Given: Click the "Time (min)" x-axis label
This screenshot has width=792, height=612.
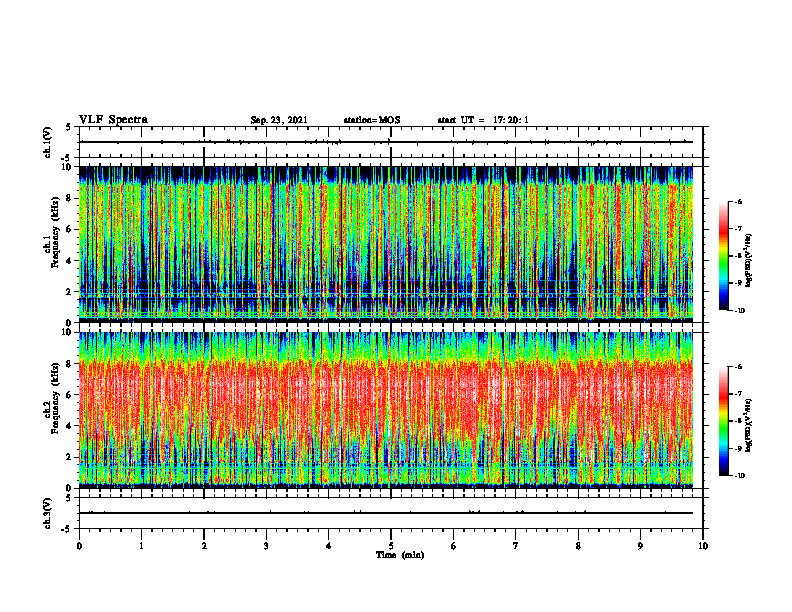Looking at the screenshot, I should click(400, 555).
